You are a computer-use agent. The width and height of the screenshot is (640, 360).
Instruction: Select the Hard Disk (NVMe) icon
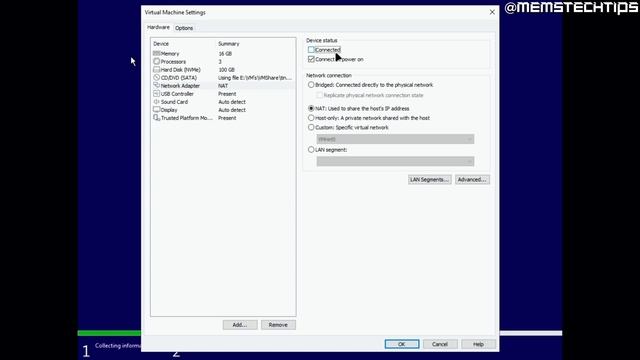point(156,69)
